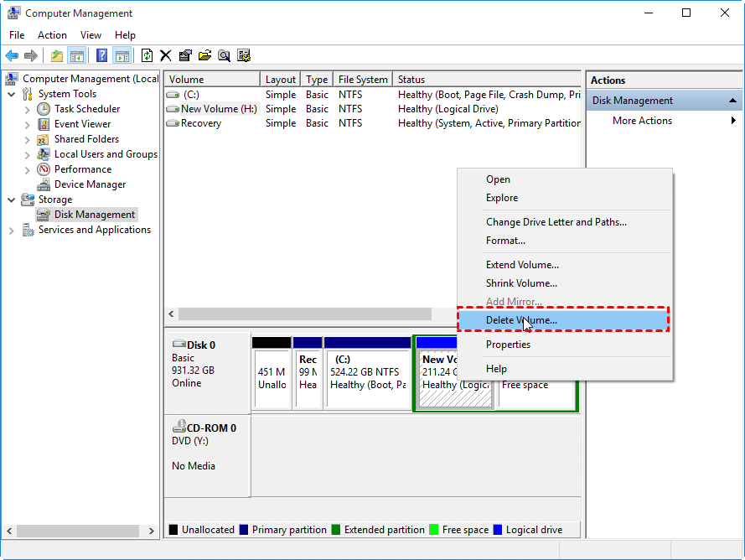
Task: Collapse the Storage tree node
Action: pos(12,200)
